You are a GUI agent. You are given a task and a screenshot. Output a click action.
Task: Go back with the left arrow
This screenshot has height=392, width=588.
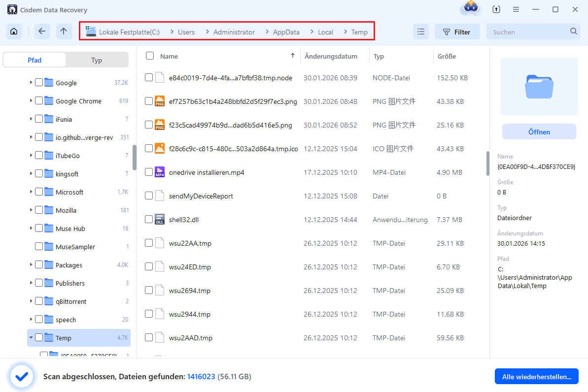[x=42, y=32]
